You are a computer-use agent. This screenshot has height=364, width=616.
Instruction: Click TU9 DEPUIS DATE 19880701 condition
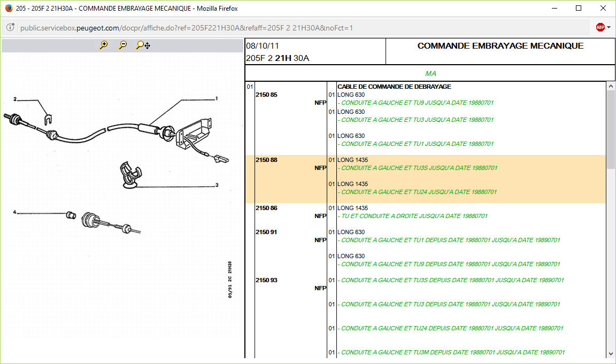coord(449,264)
